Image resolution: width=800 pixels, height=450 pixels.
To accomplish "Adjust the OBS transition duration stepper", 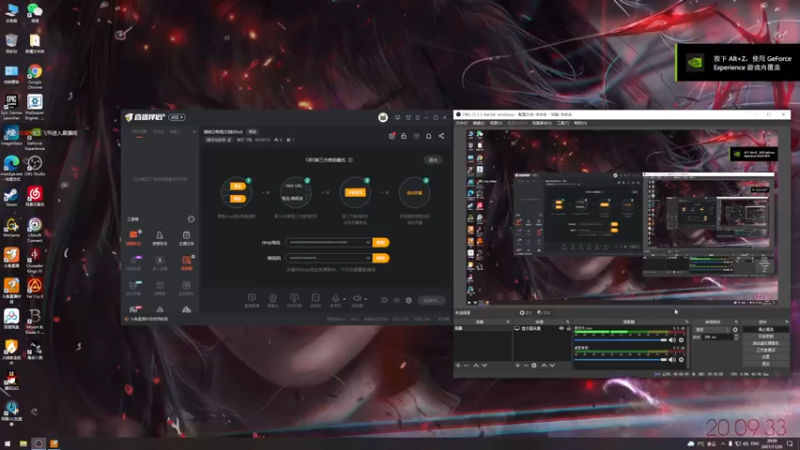I will 736,337.
